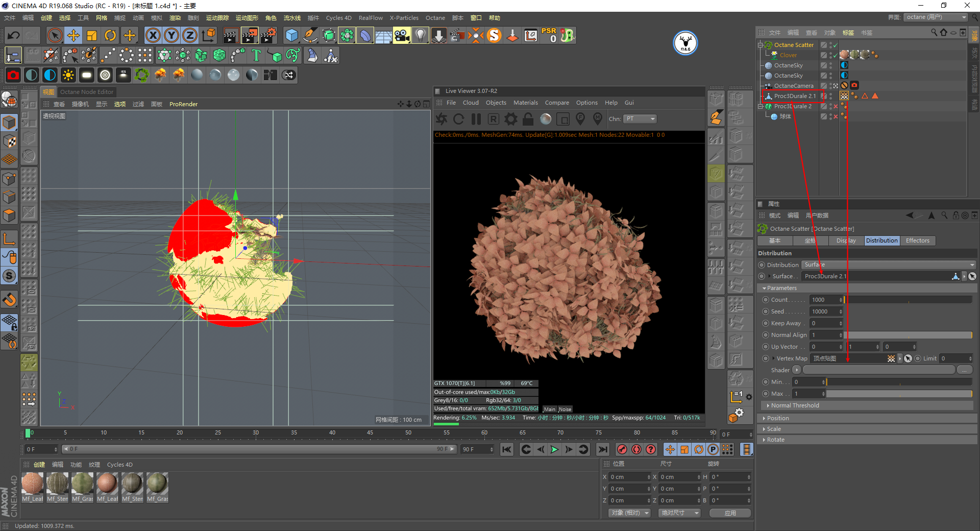Select the Live Selection cursor tool
Image resolution: width=980 pixels, height=531 pixels.
click(x=55, y=35)
